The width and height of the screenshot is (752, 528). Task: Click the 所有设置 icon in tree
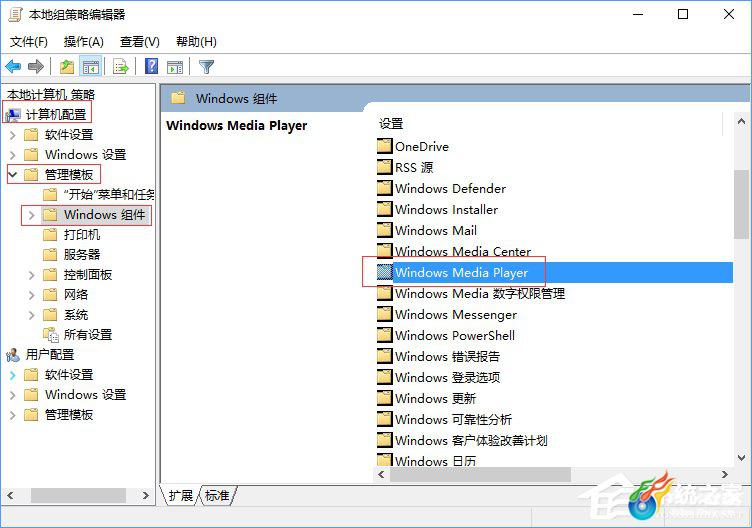pyautogui.click(x=50, y=335)
